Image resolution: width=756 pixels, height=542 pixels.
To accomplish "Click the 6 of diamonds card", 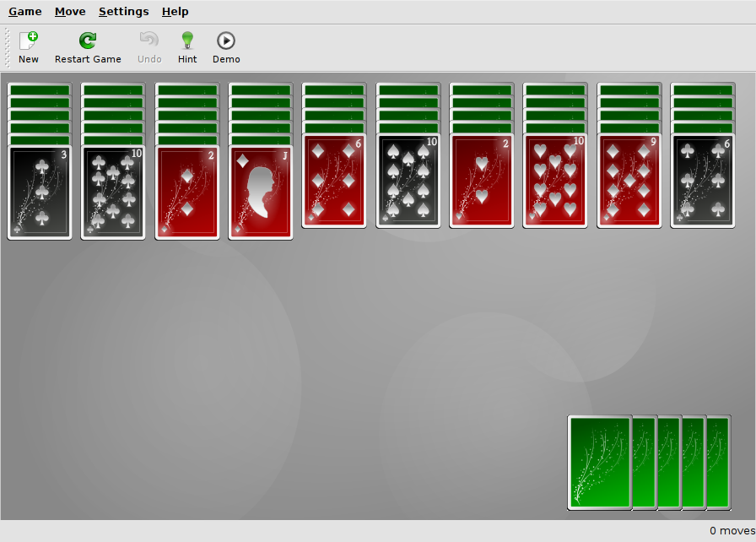I will tap(334, 181).
